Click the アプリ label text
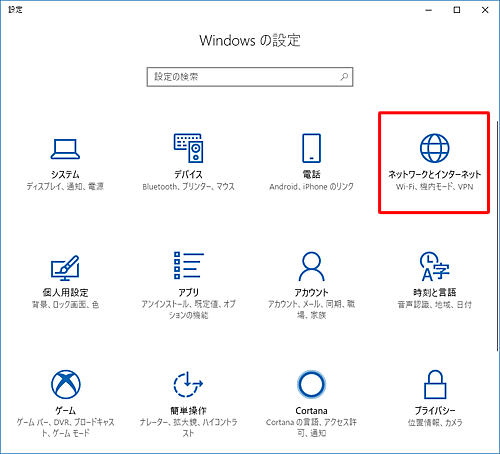Image resolution: width=500 pixels, height=454 pixels. (x=188, y=292)
